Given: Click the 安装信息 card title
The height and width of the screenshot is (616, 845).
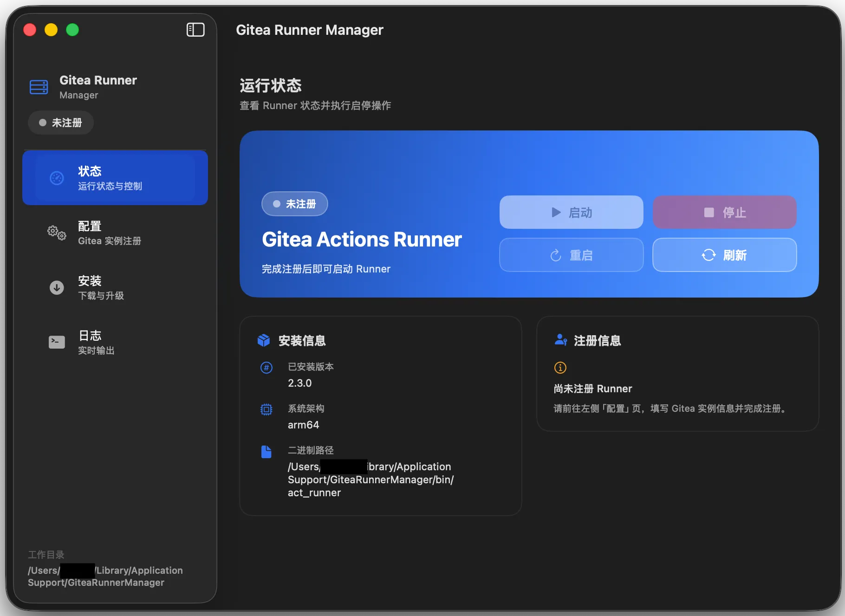Looking at the screenshot, I should [302, 341].
